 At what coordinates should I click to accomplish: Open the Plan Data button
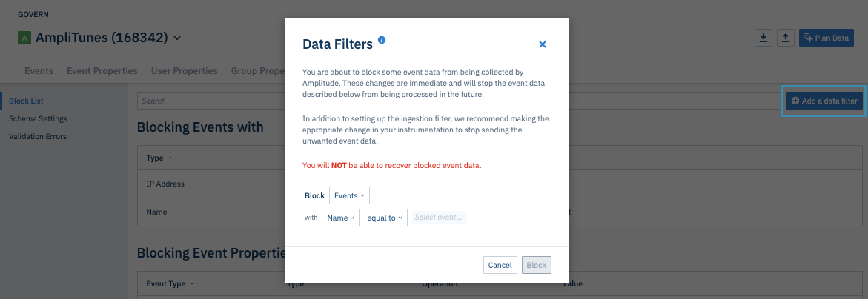(826, 38)
